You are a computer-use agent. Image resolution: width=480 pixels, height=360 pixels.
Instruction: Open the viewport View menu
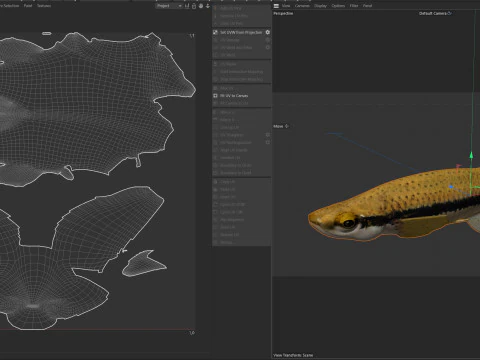pyautogui.click(x=286, y=6)
